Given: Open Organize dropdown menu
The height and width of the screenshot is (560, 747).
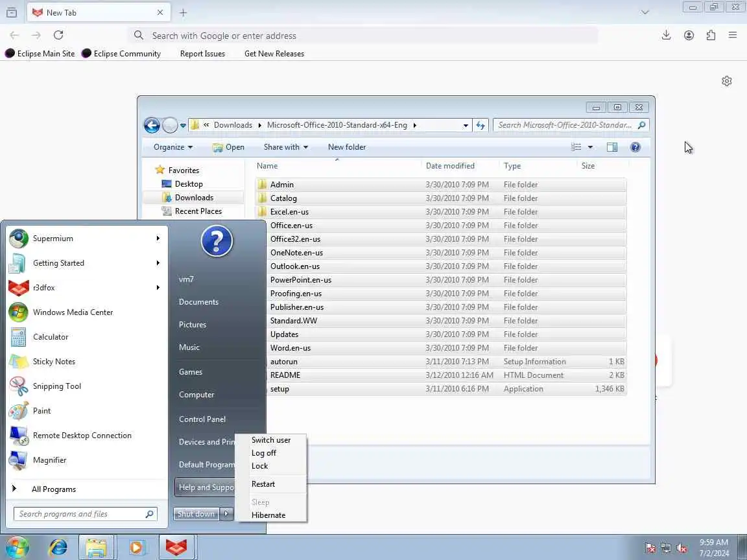Looking at the screenshot, I should [173, 147].
